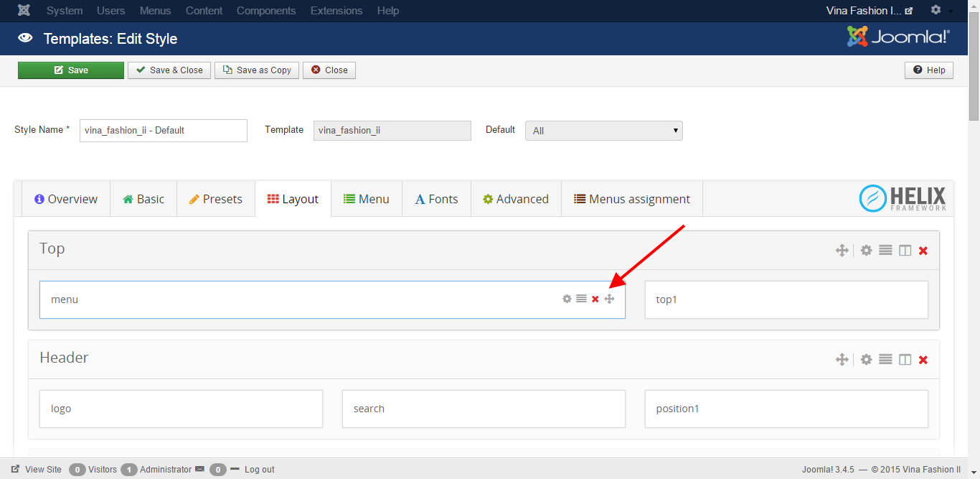Click the Header row move handle

[842, 360]
